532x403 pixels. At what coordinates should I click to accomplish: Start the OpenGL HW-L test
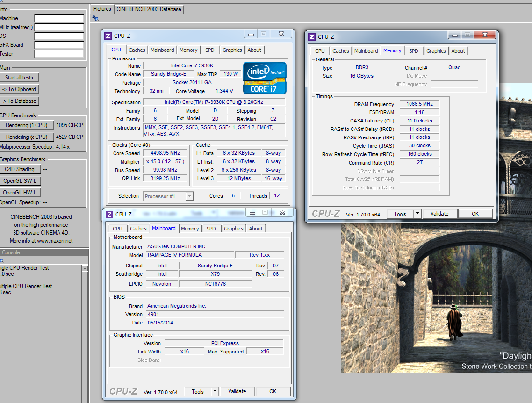tap(20, 192)
